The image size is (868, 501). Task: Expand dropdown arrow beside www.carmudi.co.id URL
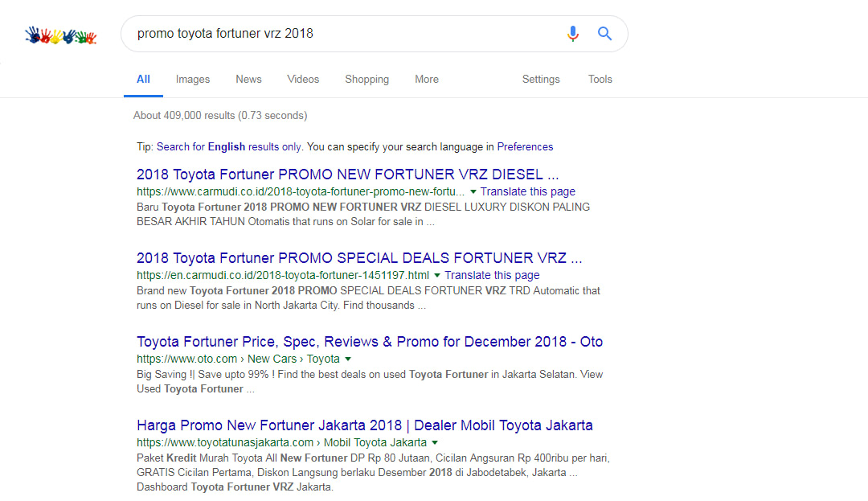[x=473, y=191]
